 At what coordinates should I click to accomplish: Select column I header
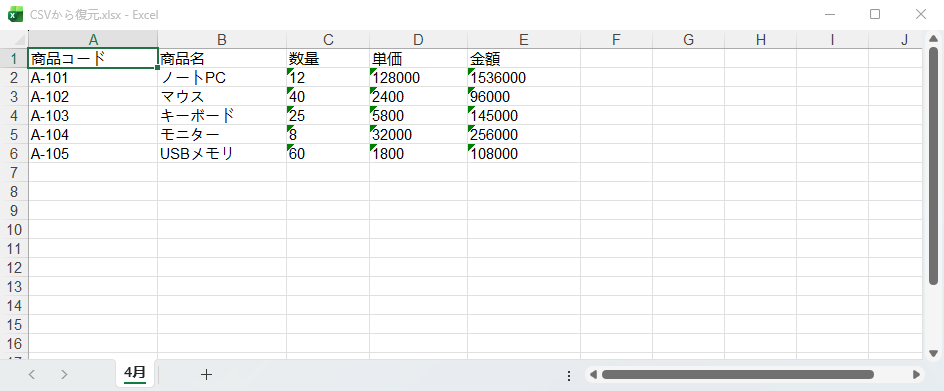[x=833, y=40]
